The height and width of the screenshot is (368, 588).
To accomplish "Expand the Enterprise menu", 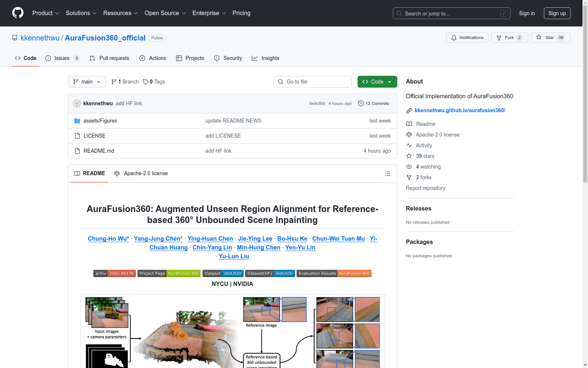I will click(209, 13).
